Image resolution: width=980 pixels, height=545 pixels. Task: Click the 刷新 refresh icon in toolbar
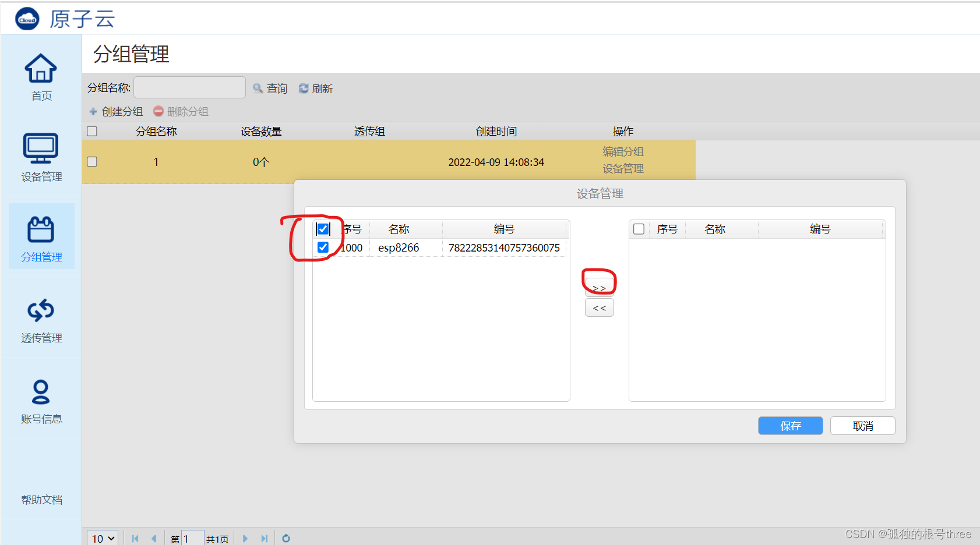pos(304,89)
